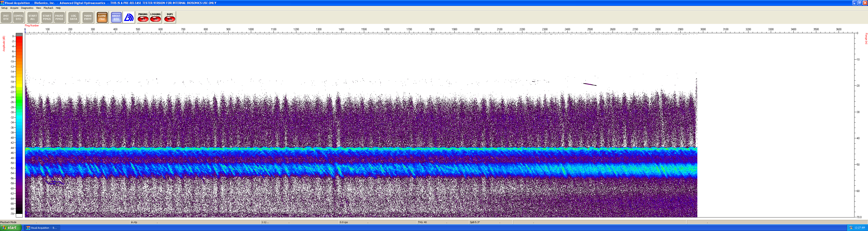Click the echogram display area
868x231 pixels.
439,125
